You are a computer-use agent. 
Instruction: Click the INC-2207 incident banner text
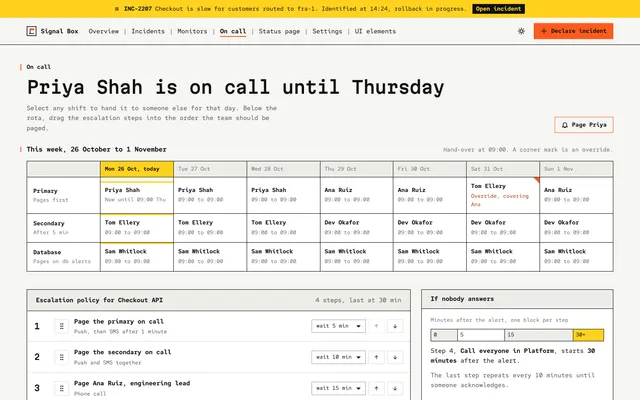tap(295, 9)
